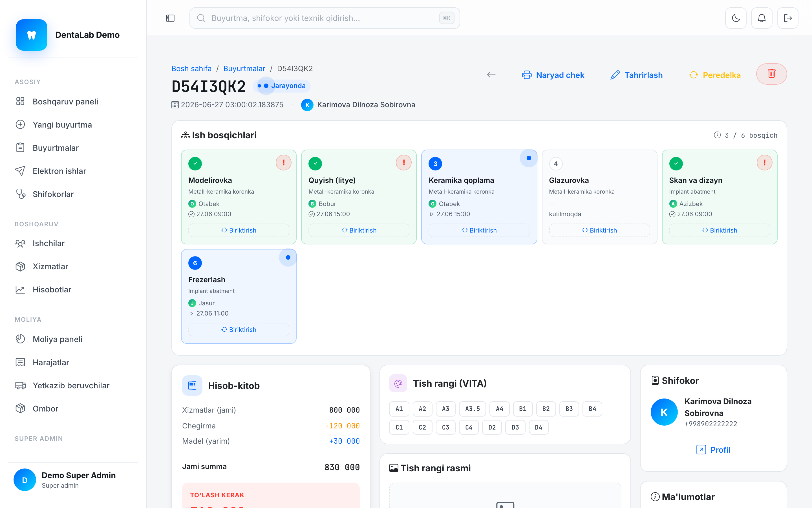Click the Jarayonda status badge

pyautogui.click(x=282, y=86)
